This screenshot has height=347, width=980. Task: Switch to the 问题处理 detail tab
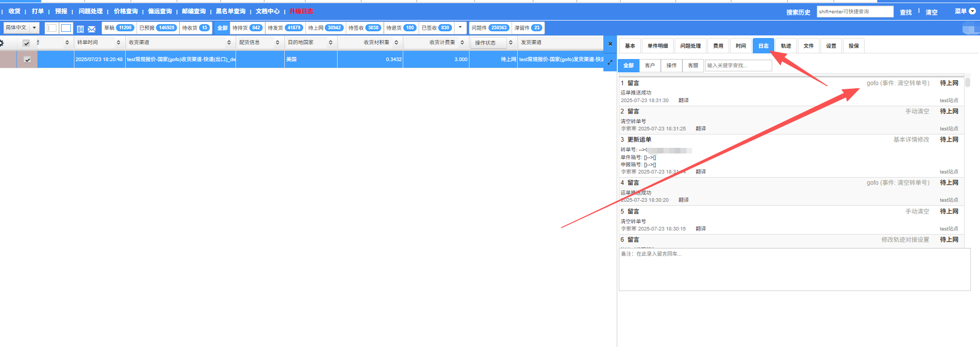691,46
